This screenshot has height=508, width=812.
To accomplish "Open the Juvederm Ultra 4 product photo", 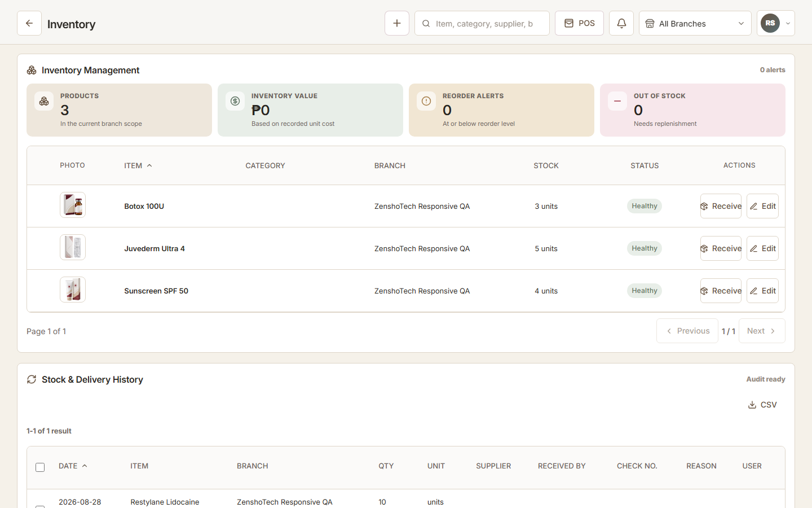I will click(73, 247).
